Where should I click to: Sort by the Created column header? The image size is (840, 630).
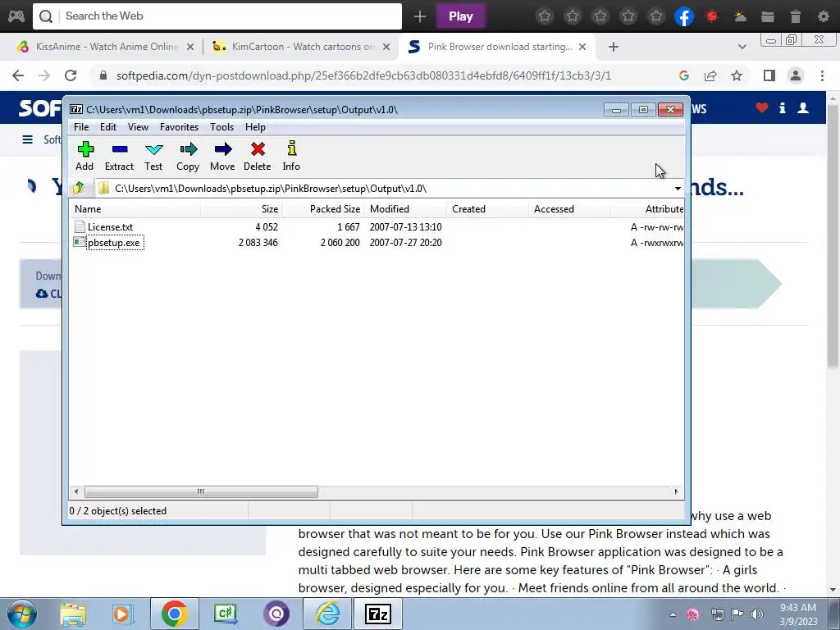[487, 209]
